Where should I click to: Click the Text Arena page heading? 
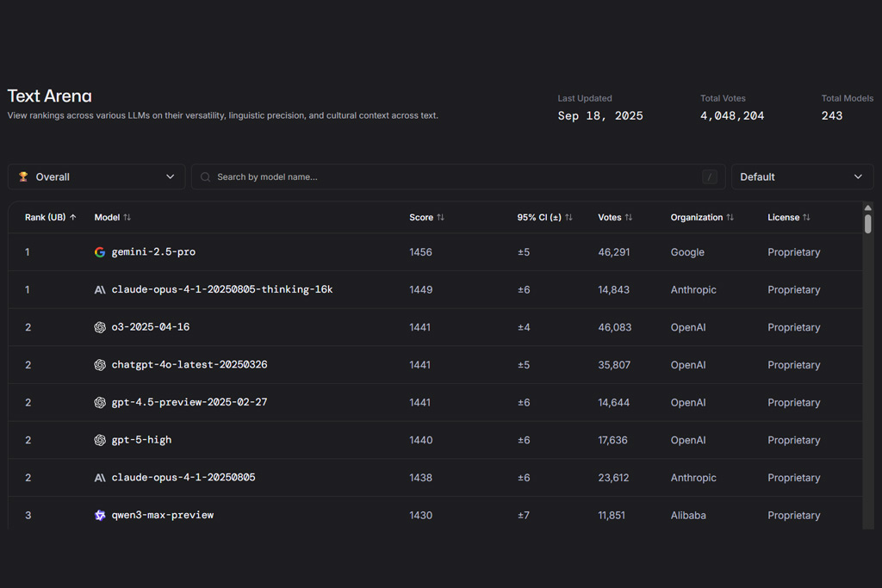tap(49, 96)
